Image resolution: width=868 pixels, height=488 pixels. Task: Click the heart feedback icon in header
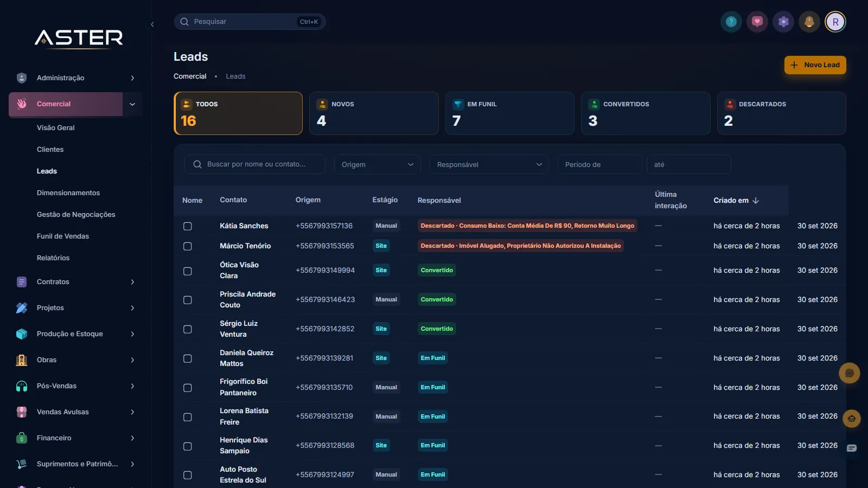(x=757, y=22)
